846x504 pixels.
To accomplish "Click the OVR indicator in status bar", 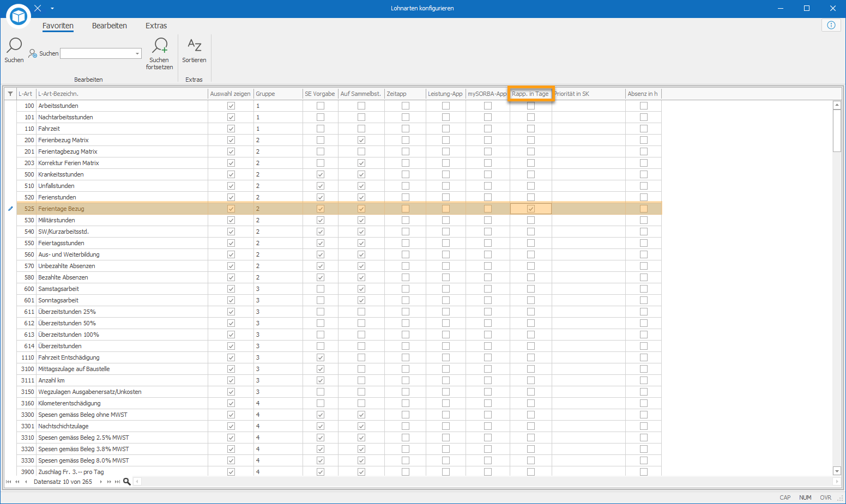I will [826, 497].
